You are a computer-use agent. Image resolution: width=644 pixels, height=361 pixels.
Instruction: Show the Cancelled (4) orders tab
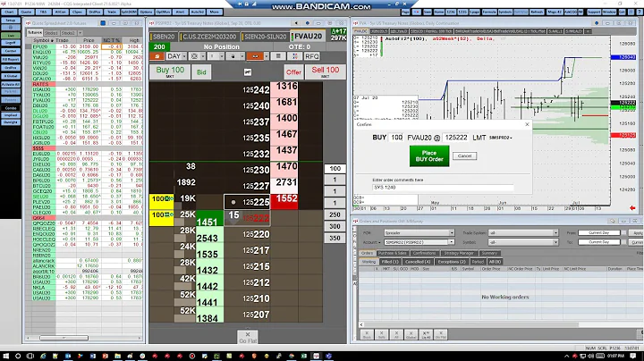pyautogui.click(x=417, y=261)
